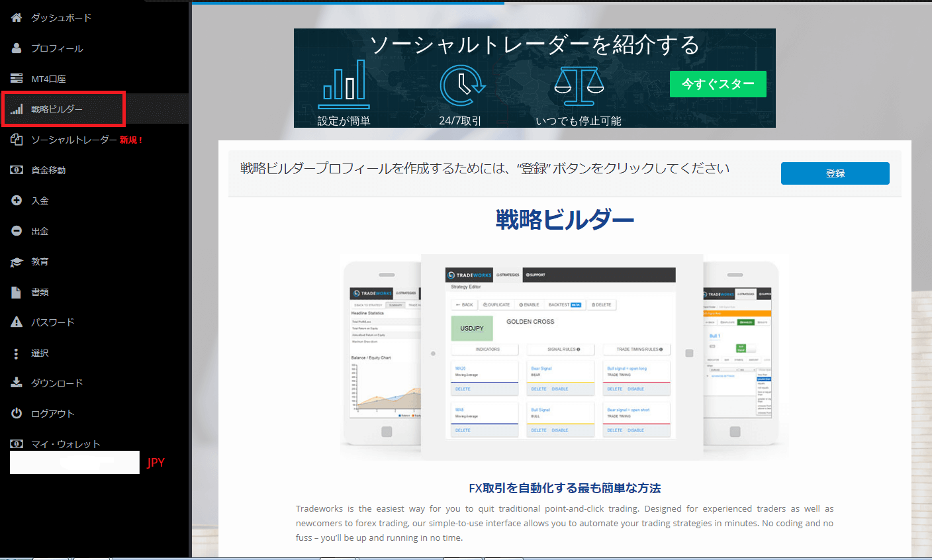This screenshot has height=560, width=932.
Task: Click the dashboard home icon
Action: click(x=17, y=18)
